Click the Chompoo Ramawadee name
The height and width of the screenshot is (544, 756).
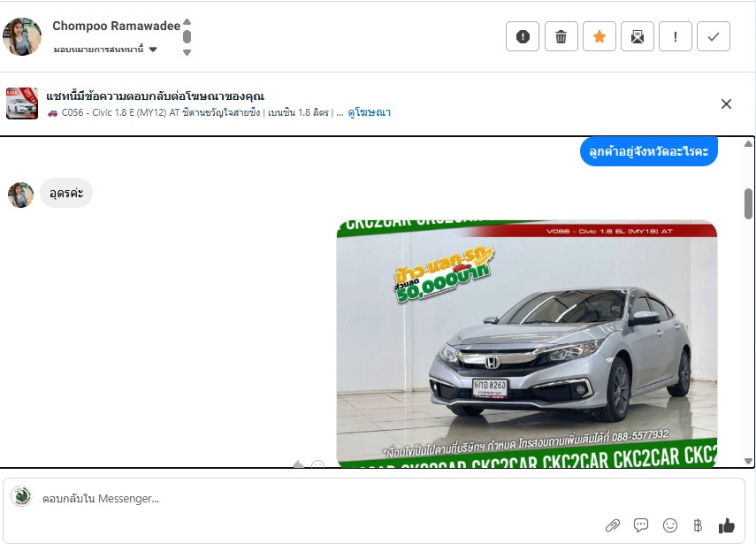click(x=116, y=26)
